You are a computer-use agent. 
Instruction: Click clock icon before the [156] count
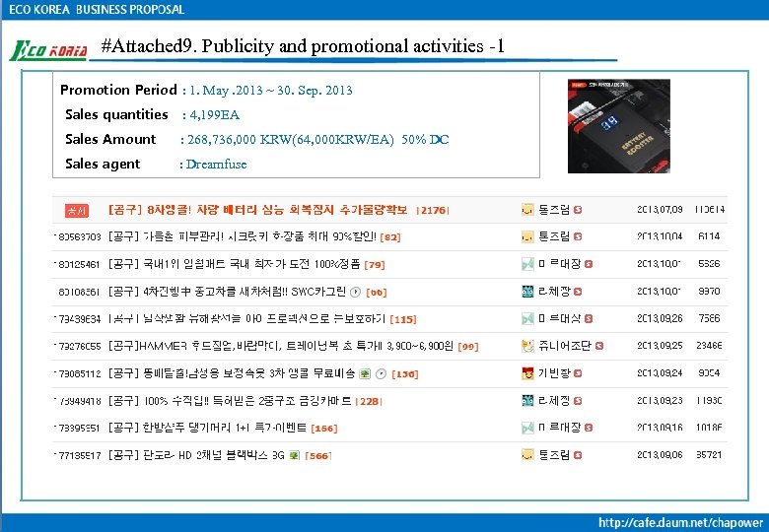coord(382,373)
